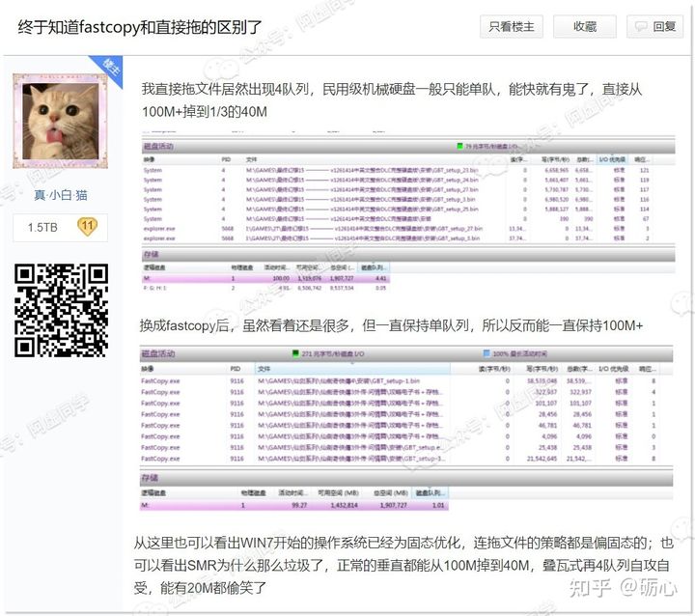
Task: Click the green disk I/O indicator in first screenshot
Action: point(461,147)
